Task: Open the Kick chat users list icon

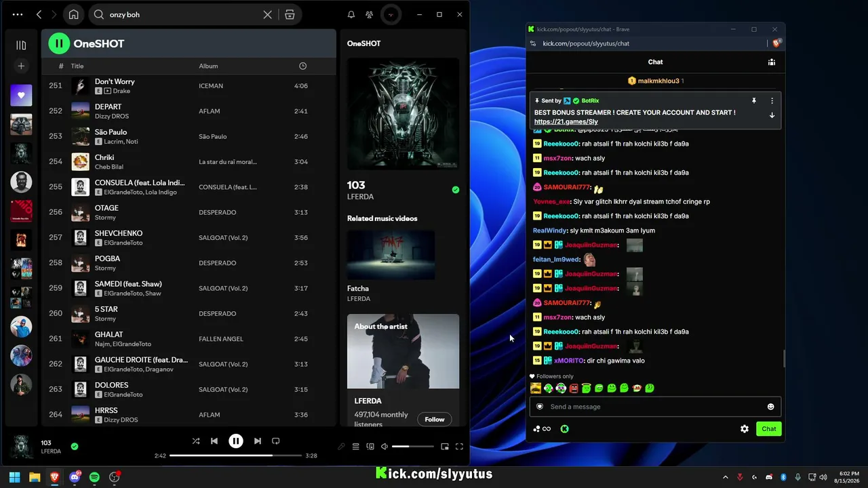Action: (772, 62)
